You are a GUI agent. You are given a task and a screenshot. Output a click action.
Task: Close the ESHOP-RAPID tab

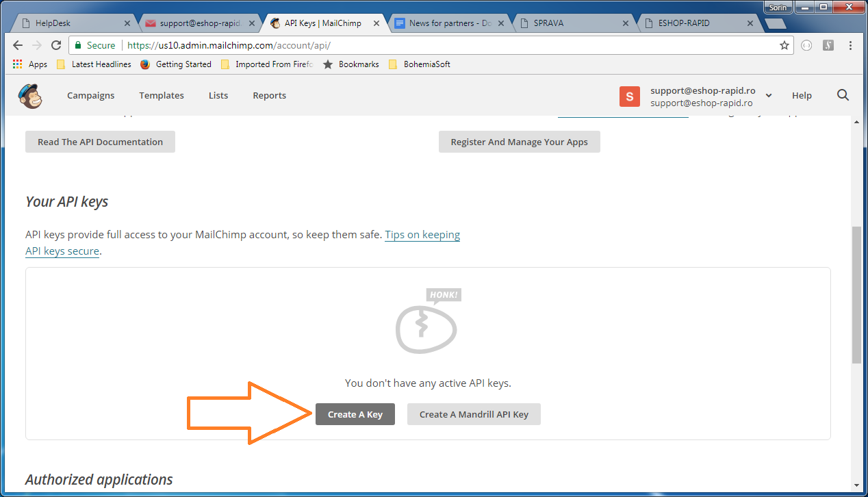749,23
